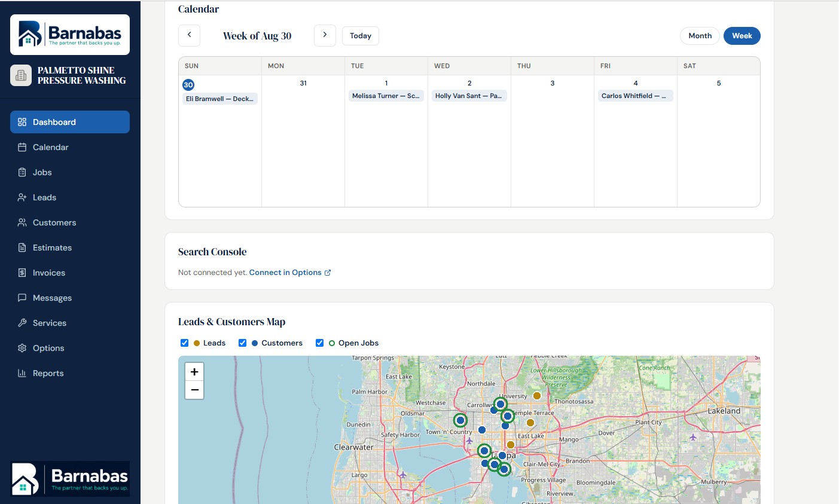The image size is (839, 504).
Task: Zoom out the map with minus button
Action: (194, 390)
